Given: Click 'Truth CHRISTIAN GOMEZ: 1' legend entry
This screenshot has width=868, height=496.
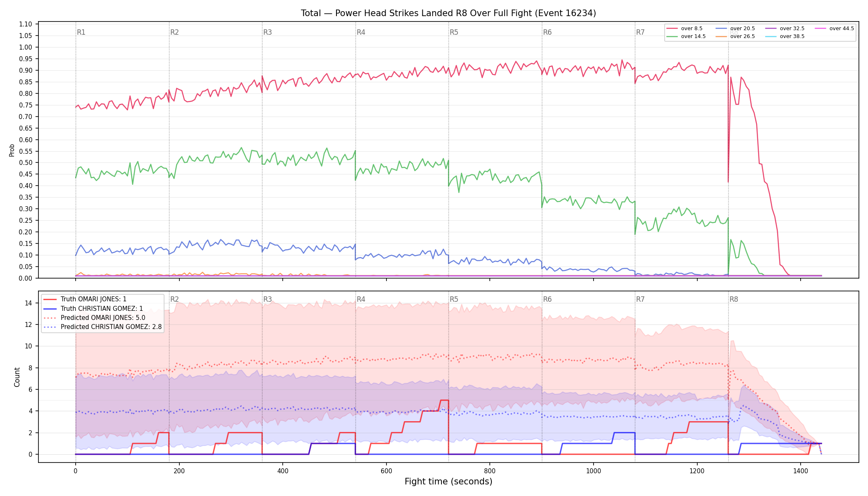Looking at the screenshot, I should pyautogui.click(x=93, y=308).
